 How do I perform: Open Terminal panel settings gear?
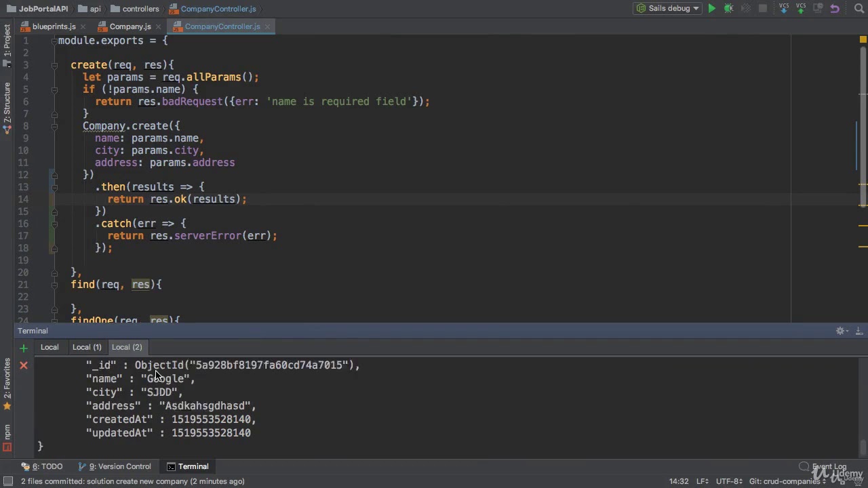pyautogui.click(x=841, y=331)
